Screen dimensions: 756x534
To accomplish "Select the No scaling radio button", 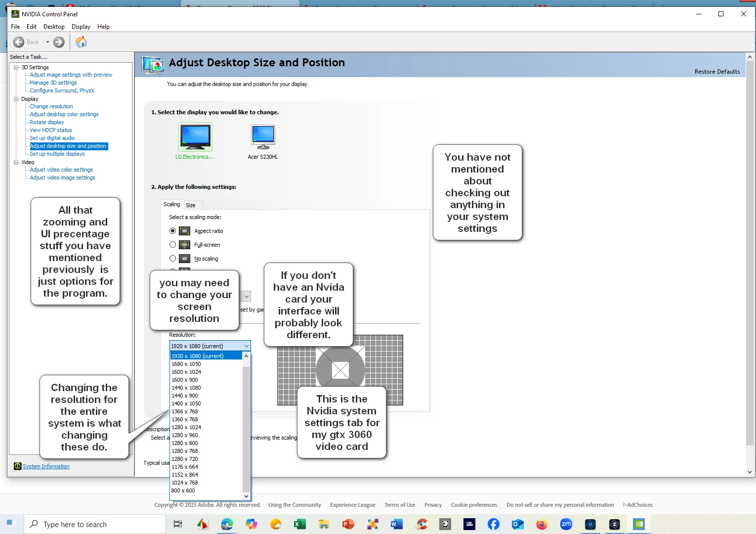I will point(172,259).
